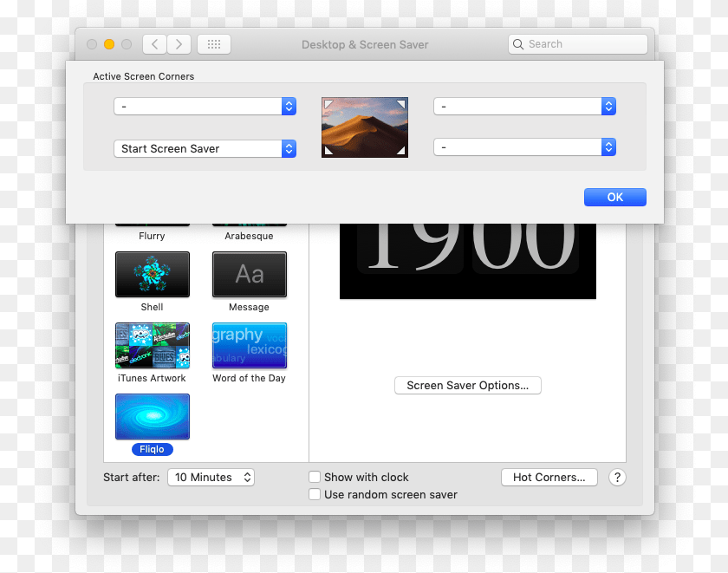
Task: Choose the iTunes Artwork screen saver
Action: [x=153, y=346]
